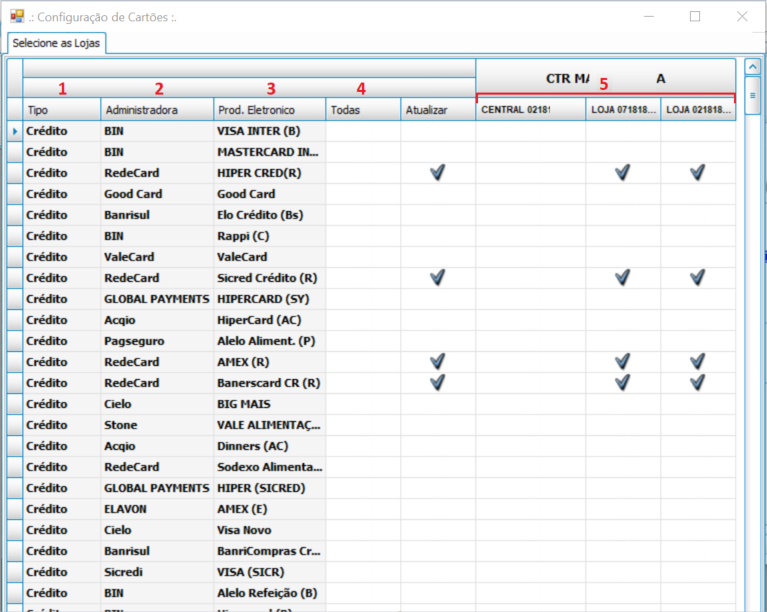Select row header of VISA INTER (B)

[x=15, y=131]
